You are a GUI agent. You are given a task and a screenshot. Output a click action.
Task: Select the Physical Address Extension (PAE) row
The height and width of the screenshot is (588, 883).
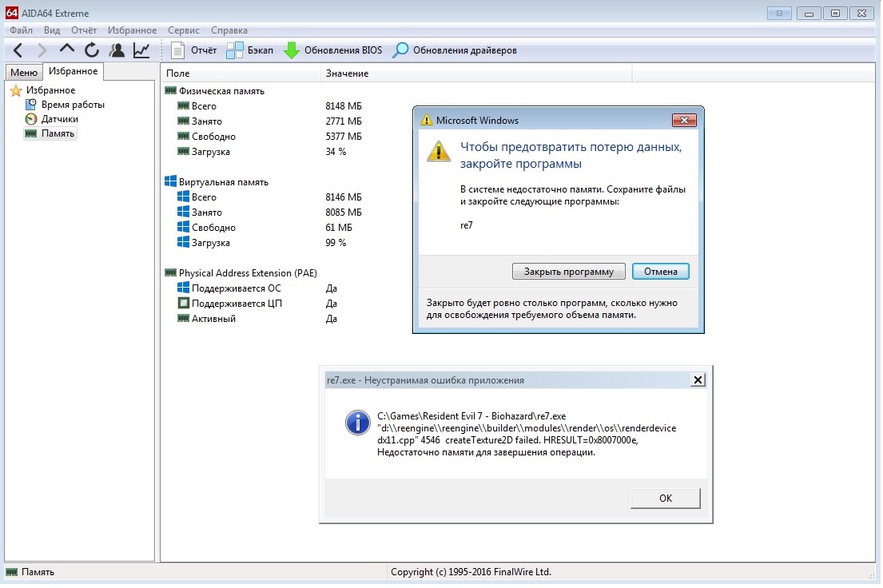pyautogui.click(x=241, y=274)
